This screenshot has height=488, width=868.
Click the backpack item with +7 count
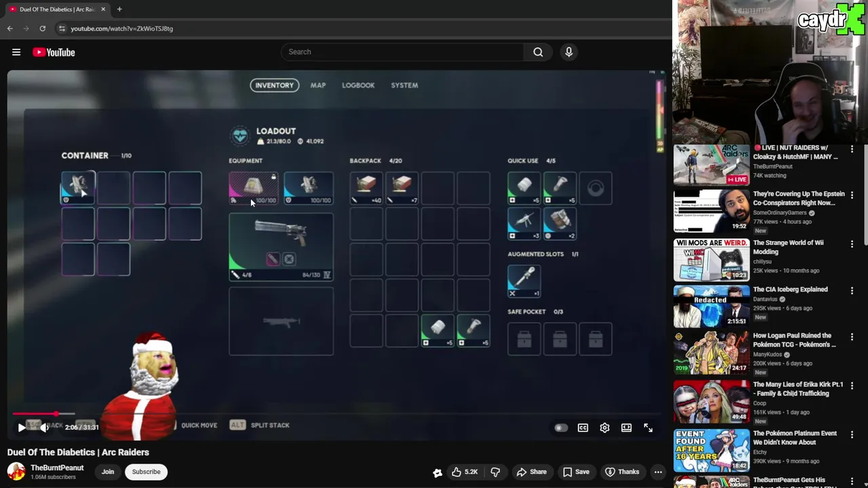[402, 188]
